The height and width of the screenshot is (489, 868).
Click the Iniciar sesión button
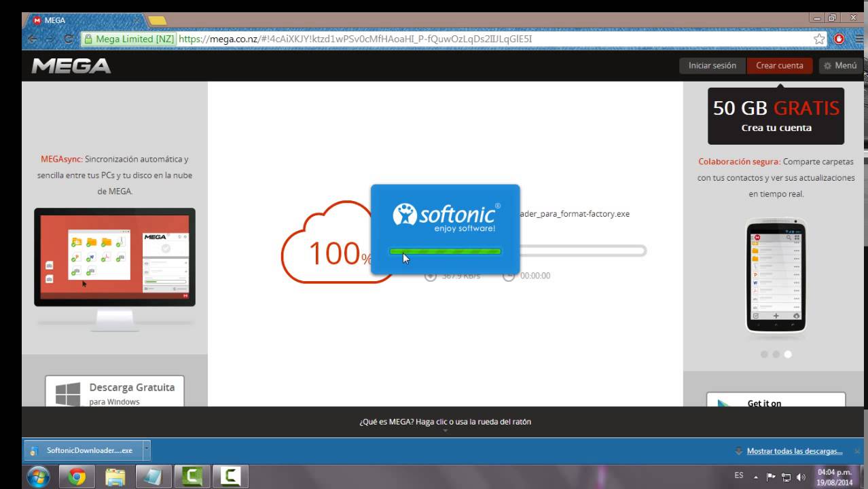pos(712,66)
